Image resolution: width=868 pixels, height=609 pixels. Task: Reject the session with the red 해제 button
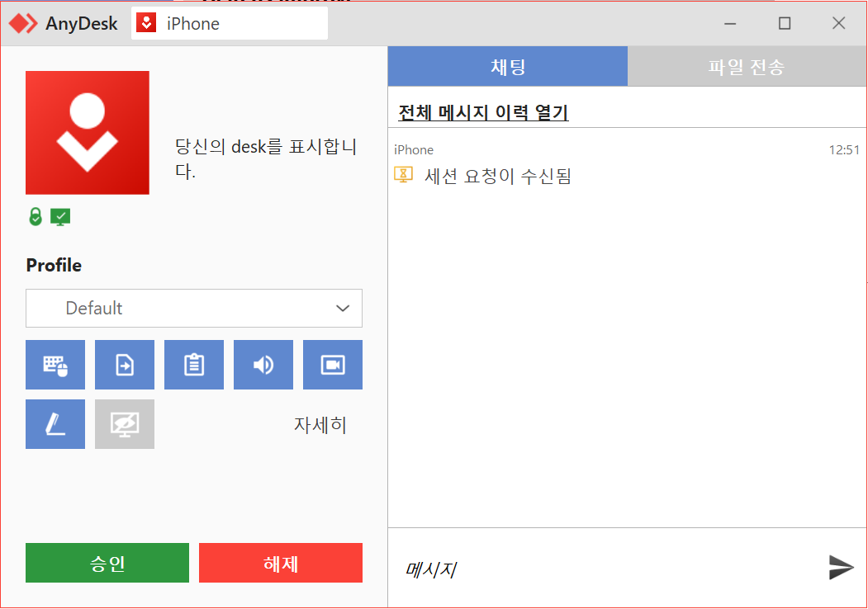click(280, 562)
